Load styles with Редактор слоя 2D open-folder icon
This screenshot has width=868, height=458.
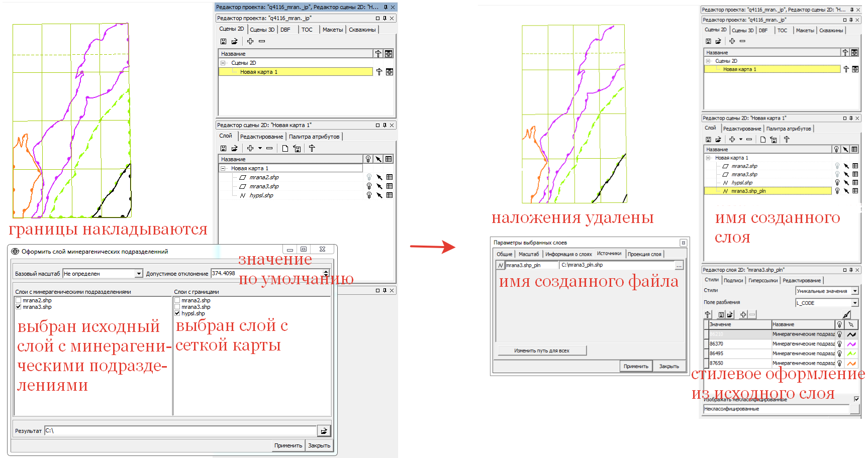[730, 315]
